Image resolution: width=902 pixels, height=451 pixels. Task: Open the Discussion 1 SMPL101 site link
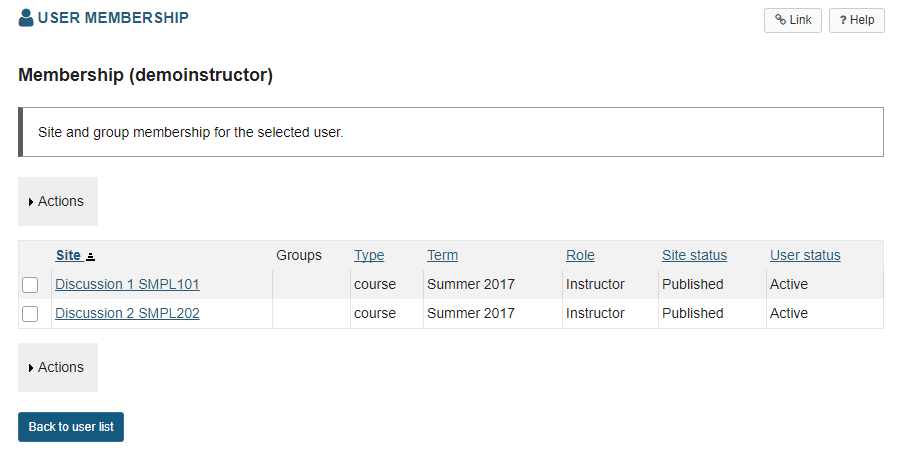tap(127, 284)
